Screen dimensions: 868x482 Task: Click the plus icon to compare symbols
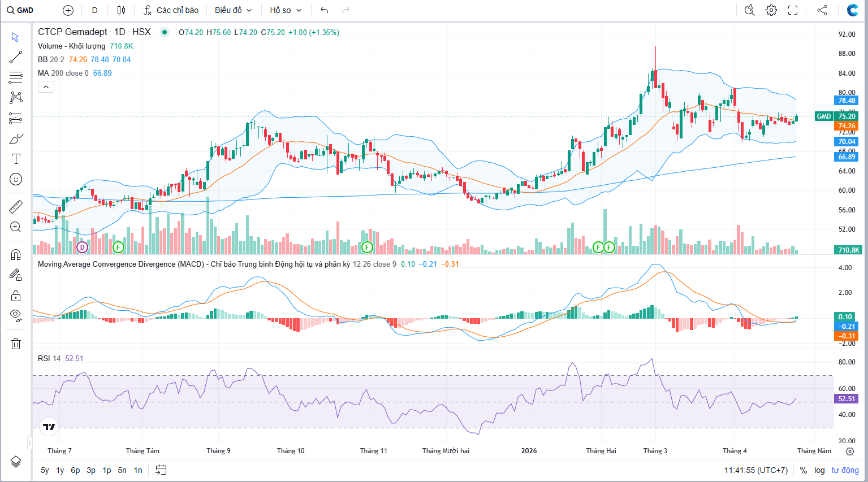click(68, 10)
